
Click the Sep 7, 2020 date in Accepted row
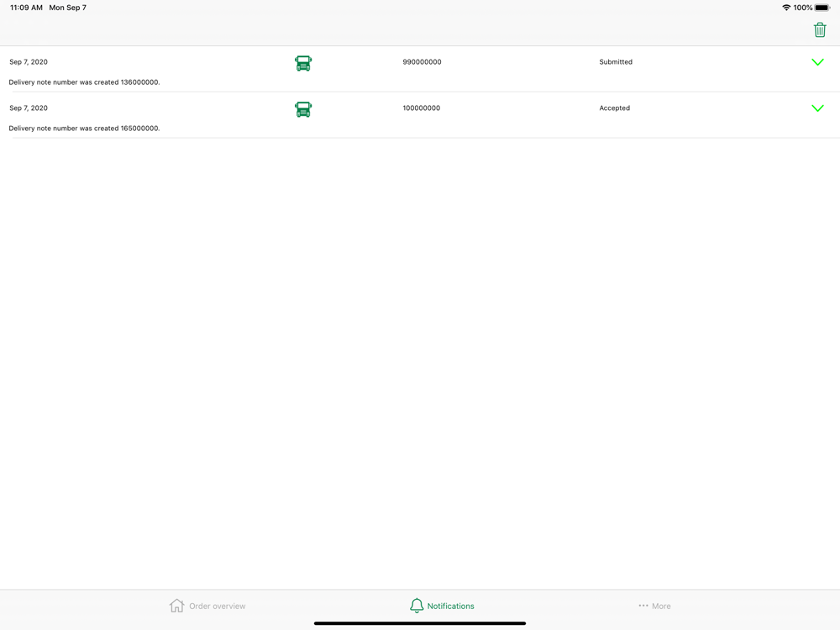coord(29,108)
